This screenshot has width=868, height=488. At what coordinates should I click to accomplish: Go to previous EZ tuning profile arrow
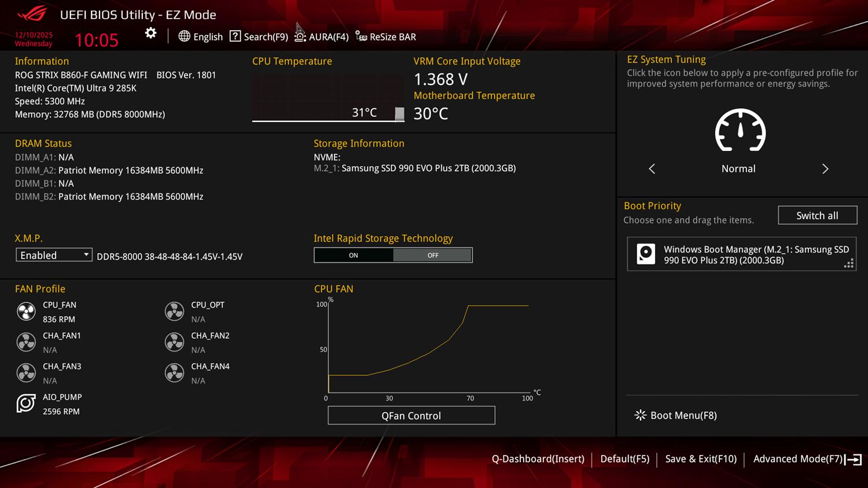pos(652,169)
